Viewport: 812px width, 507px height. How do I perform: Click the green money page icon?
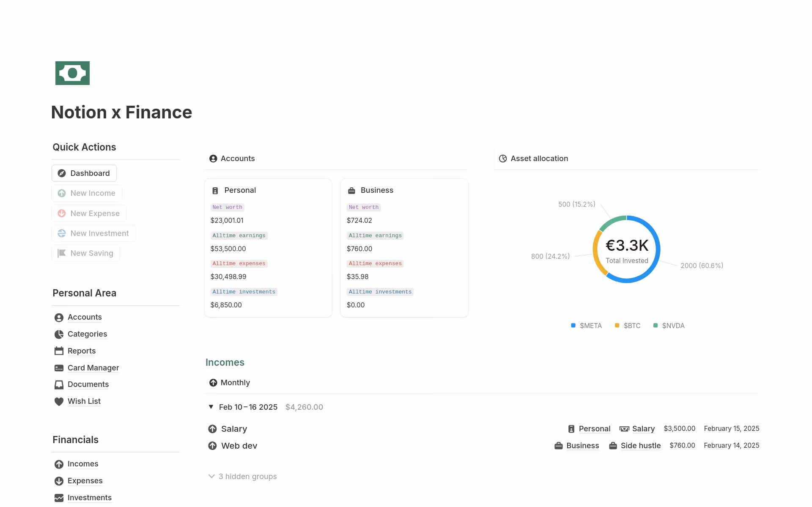coord(72,73)
